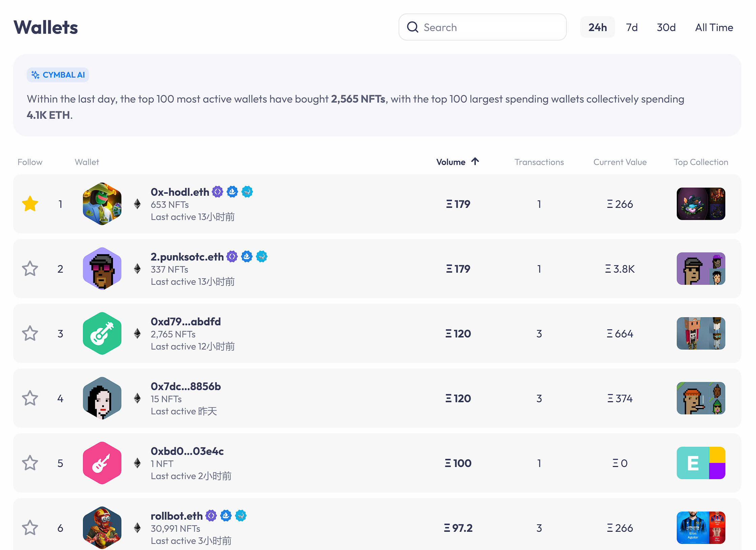
Task: Select the All Time tab
Action: pos(714,27)
